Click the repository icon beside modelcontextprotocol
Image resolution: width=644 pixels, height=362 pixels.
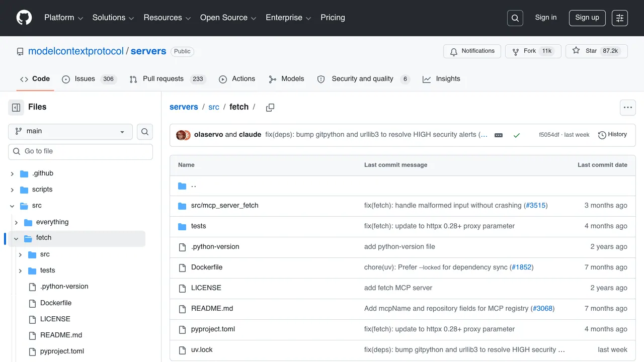[20, 52]
